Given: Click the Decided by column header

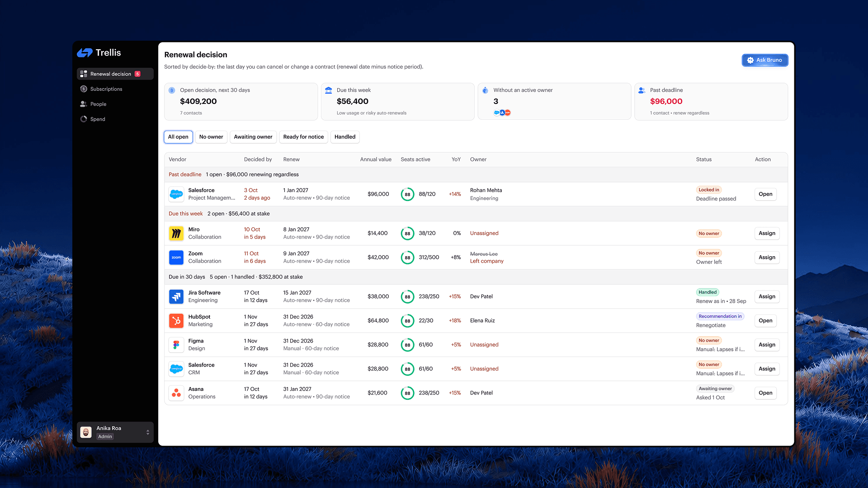Looking at the screenshot, I should (258, 160).
